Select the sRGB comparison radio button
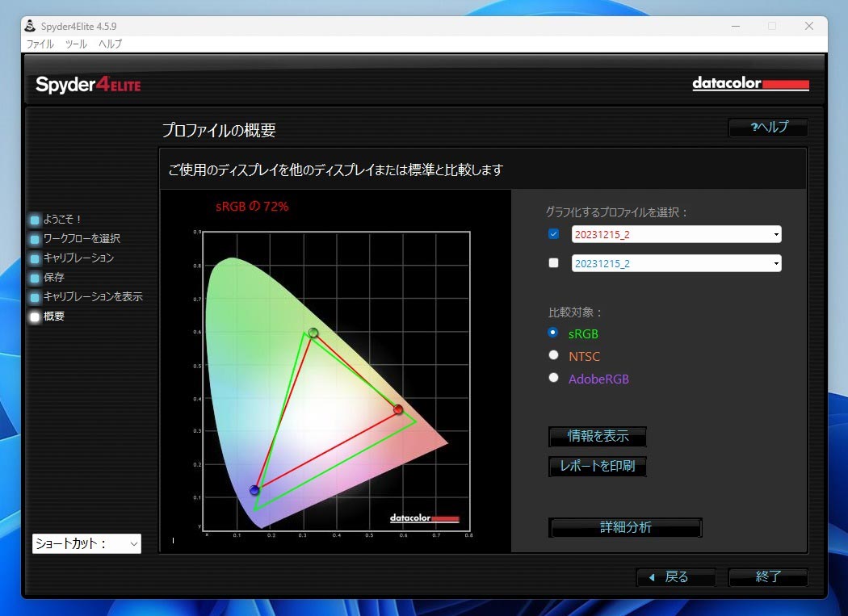 pos(552,333)
